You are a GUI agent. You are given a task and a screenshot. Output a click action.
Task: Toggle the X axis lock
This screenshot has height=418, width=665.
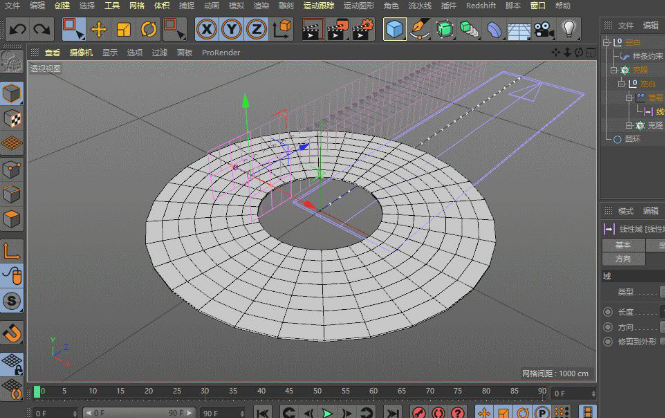(x=206, y=29)
